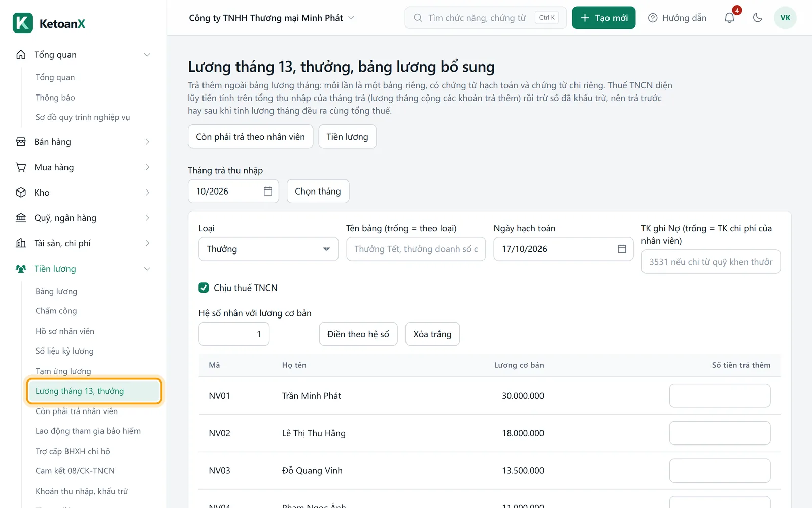812x508 pixels.
Task: Expand the Bán hàng section chevron
Action: (147, 142)
